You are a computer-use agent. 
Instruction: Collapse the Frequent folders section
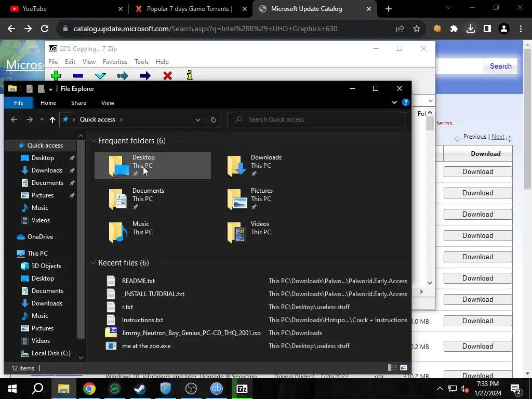[x=93, y=141]
